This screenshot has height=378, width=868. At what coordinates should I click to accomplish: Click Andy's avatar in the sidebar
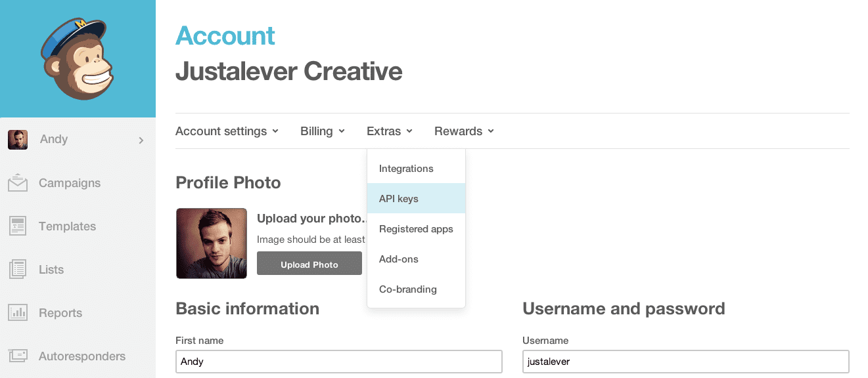(x=18, y=140)
